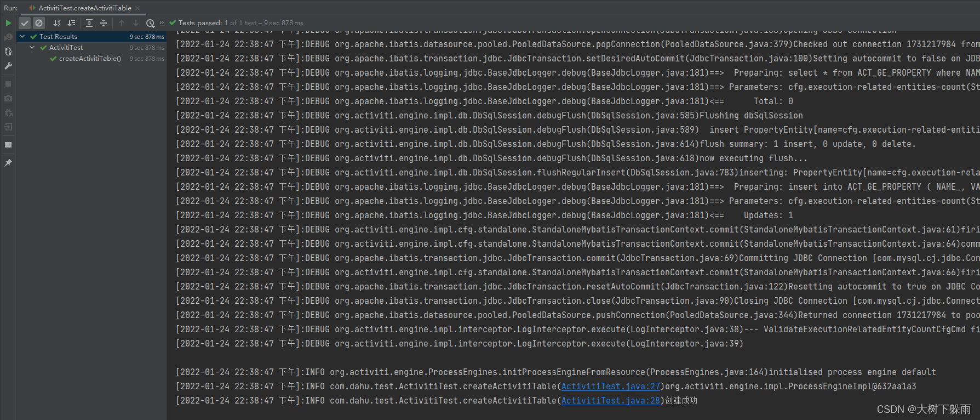Expand all test tree nodes

(89, 23)
